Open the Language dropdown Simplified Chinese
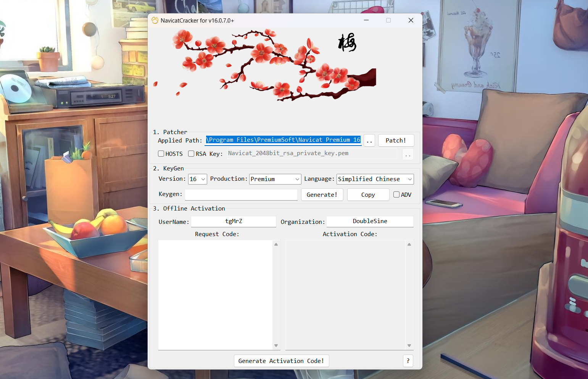Screen dimensions: 588x379 [375, 179]
